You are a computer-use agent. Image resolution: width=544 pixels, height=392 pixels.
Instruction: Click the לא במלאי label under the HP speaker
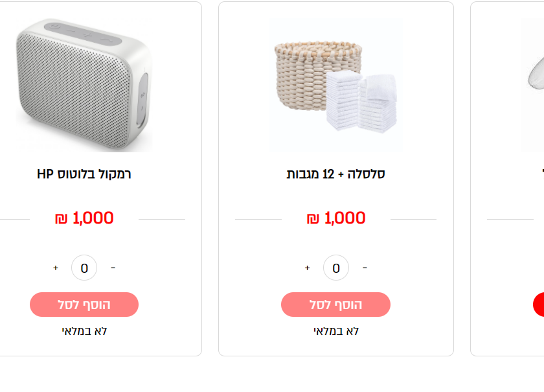click(83, 330)
